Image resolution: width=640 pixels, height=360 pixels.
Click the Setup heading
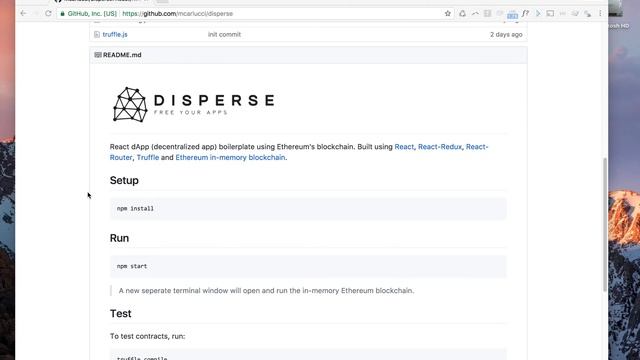coord(124,180)
